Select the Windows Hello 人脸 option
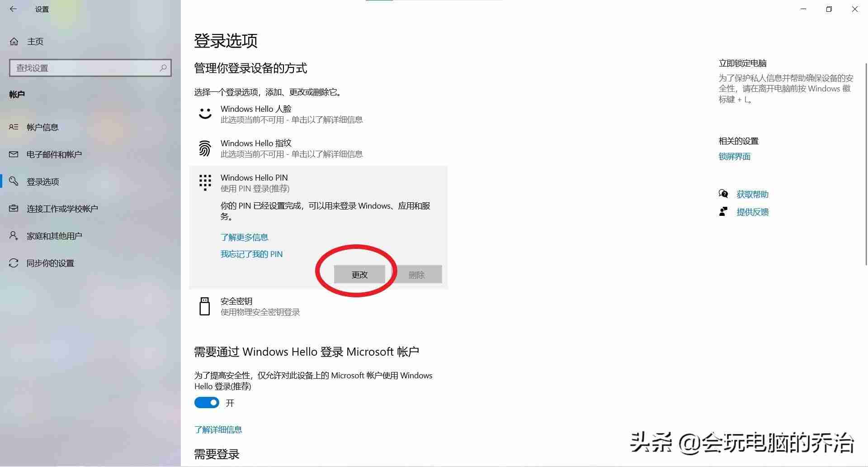This screenshot has height=467, width=868. 318,114
